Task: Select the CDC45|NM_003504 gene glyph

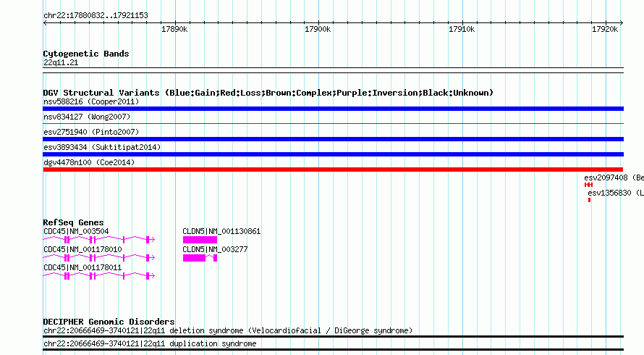Action: (99, 239)
